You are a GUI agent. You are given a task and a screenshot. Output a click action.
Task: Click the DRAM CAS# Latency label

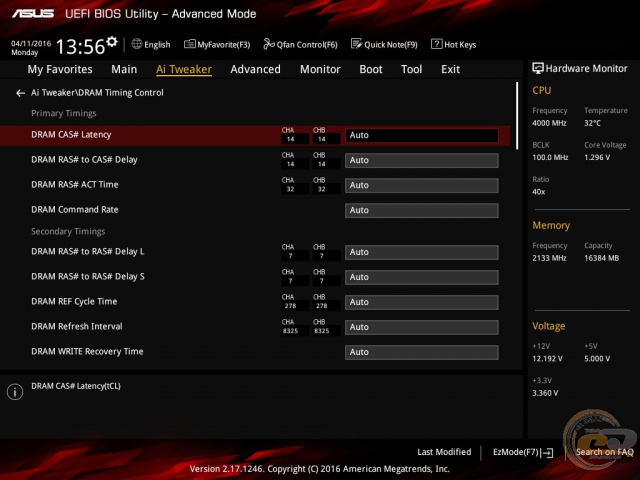coord(71,135)
